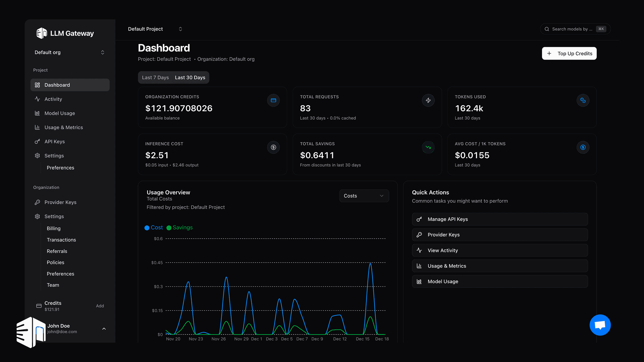Viewport: 644px width, 362px height.
Task: Click the dollar icon on Inference Cost card
Action: pos(273,147)
